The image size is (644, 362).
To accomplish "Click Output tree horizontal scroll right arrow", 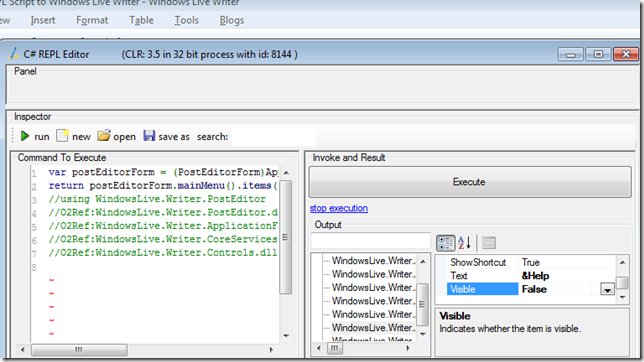I will [x=408, y=348].
